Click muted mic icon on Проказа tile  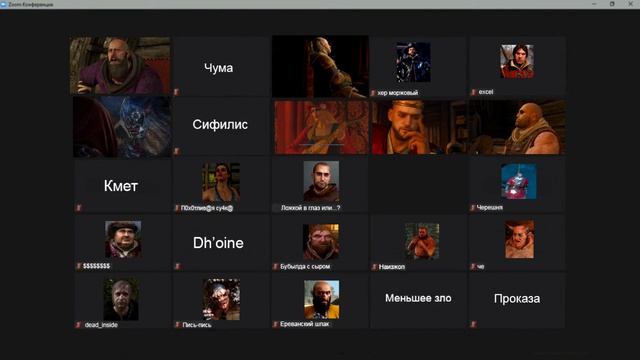tap(473, 324)
